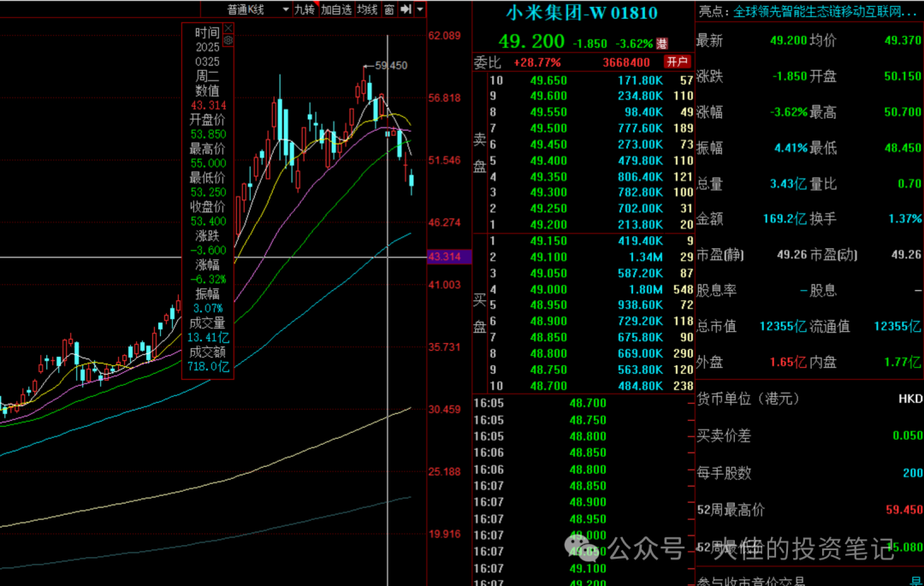
Task: Click the red 港 market badge
Action: (x=662, y=43)
